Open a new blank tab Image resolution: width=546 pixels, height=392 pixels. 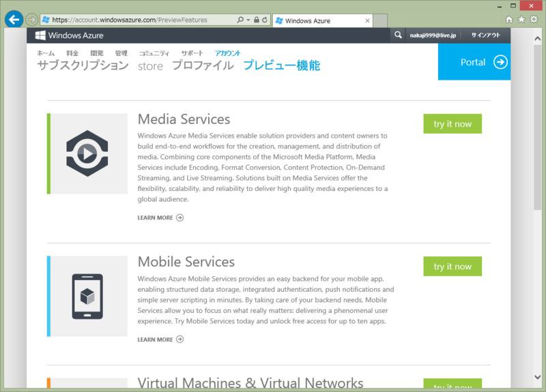tap(380, 20)
